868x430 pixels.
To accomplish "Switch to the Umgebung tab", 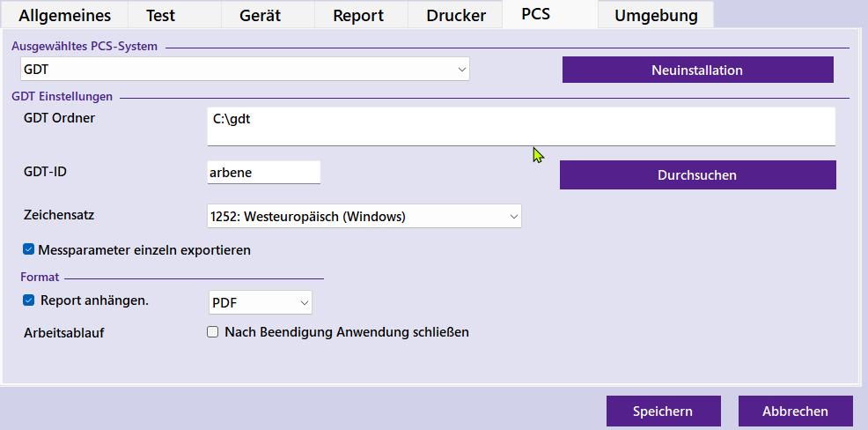I will (656, 15).
